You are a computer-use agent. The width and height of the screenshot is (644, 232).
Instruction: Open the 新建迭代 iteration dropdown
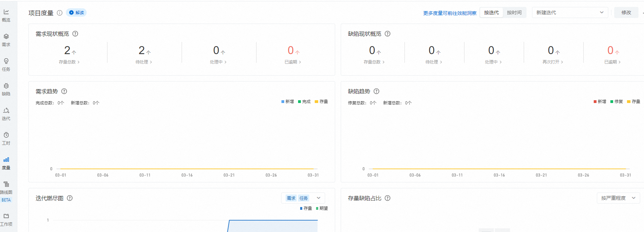570,12
